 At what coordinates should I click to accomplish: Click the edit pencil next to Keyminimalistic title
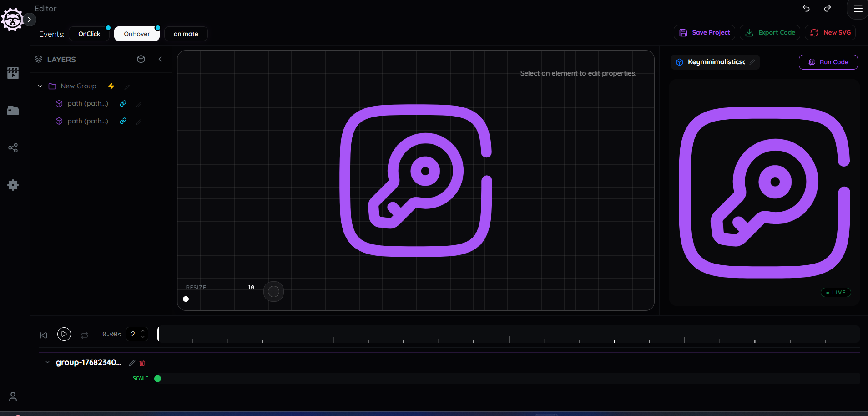coord(752,62)
